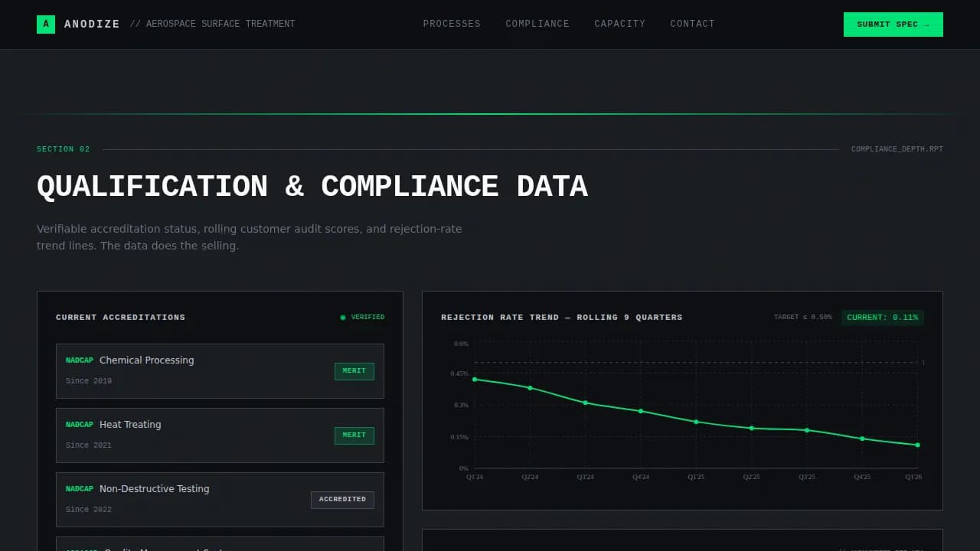
Task: Select the Q2'25 data point on the chart
Action: pyautogui.click(x=752, y=429)
